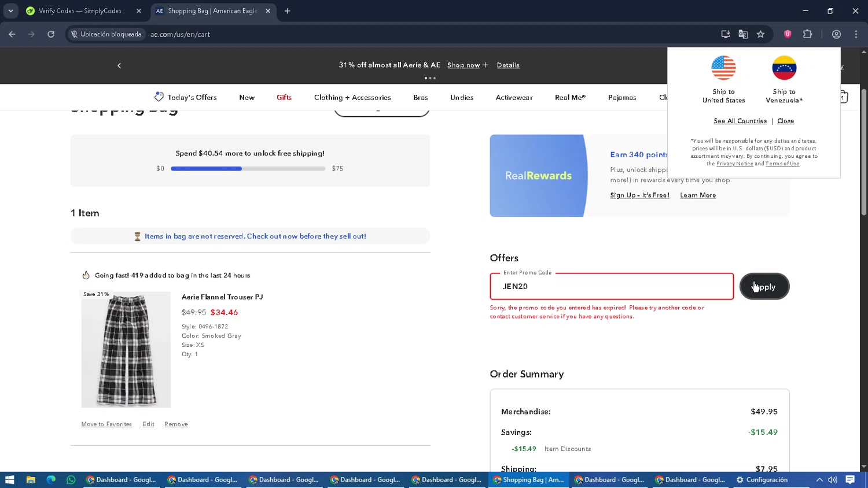Open the shopping bag icon in header

[844, 97]
